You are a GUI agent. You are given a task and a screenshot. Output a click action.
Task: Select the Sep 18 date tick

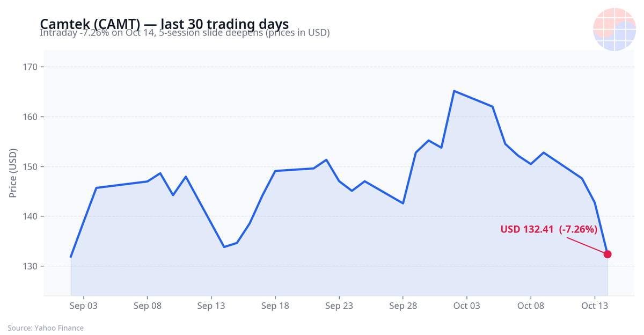tap(275, 306)
